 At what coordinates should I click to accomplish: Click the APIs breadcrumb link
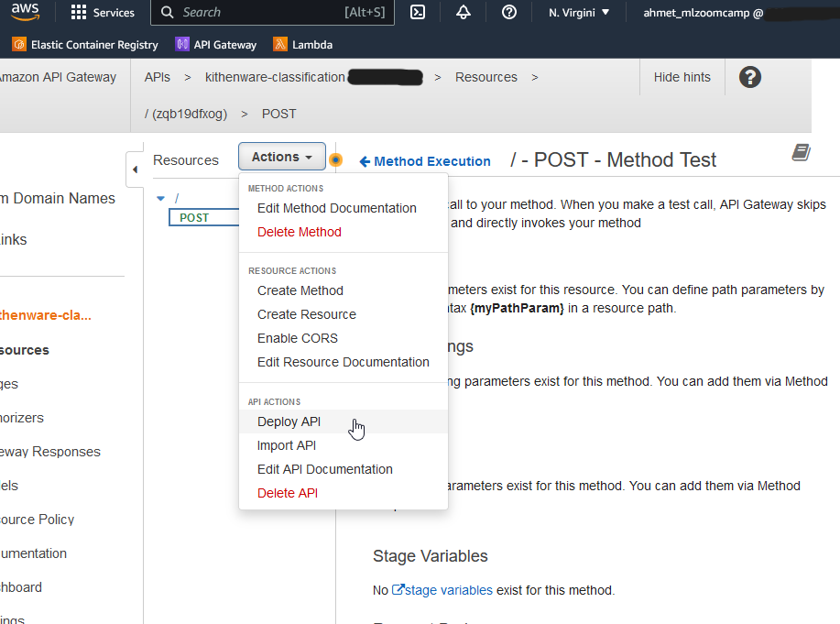(157, 77)
